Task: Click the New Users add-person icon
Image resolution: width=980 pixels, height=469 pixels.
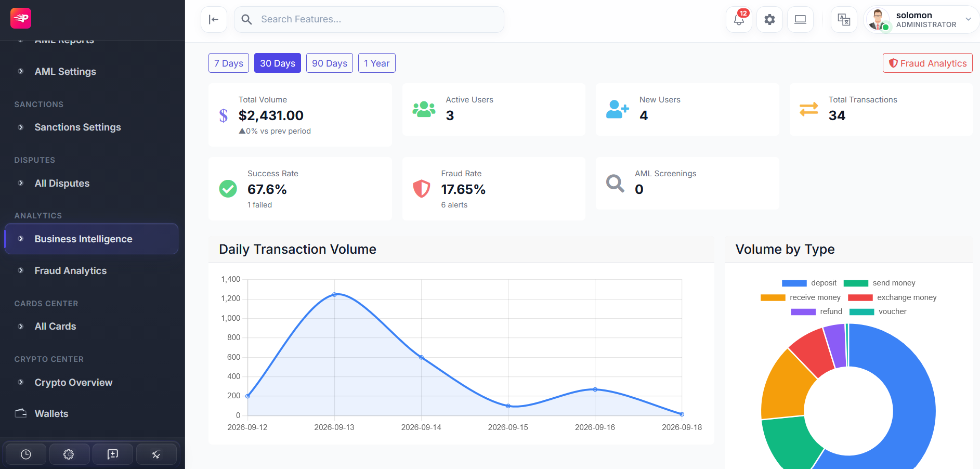Action: [618, 109]
